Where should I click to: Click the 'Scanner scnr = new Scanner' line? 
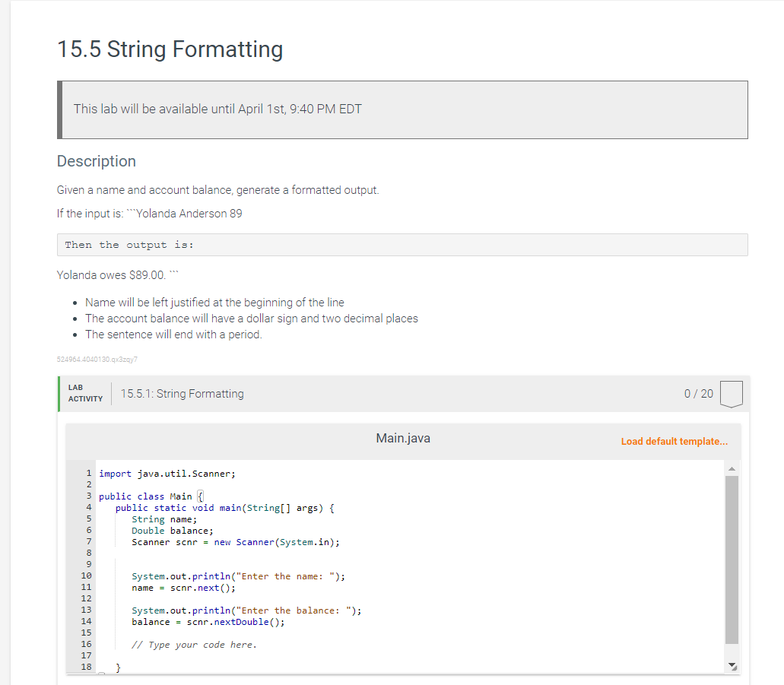[x=236, y=543]
